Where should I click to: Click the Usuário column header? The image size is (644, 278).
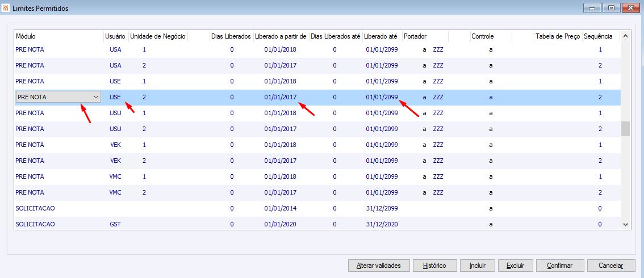click(115, 36)
